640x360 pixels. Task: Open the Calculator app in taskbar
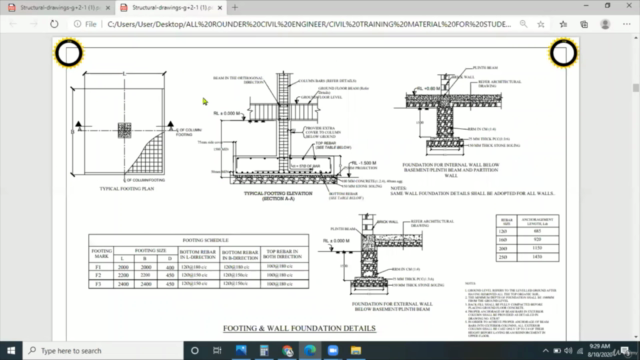[264, 351]
